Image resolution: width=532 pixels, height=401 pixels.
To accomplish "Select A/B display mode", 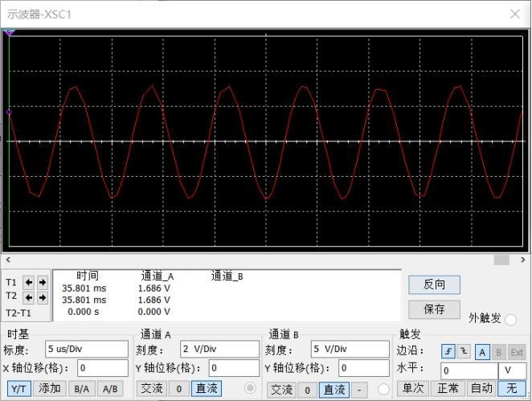I will click(x=110, y=389).
